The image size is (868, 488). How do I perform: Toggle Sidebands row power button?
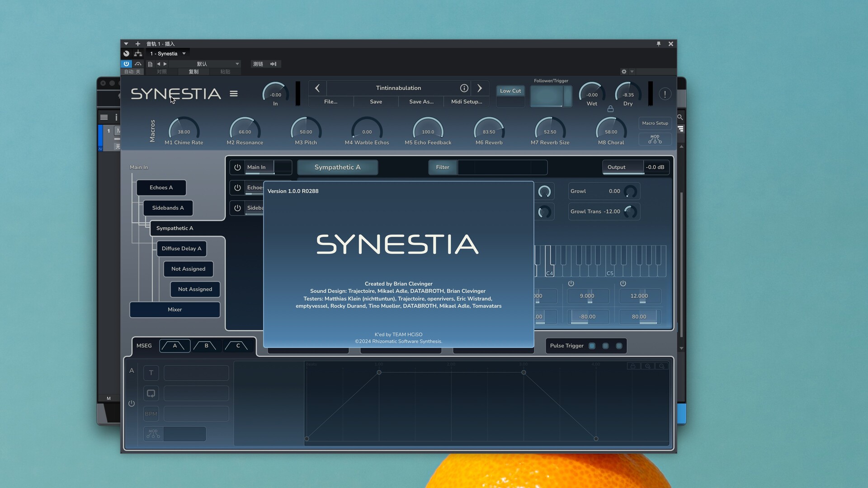pos(237,208)
